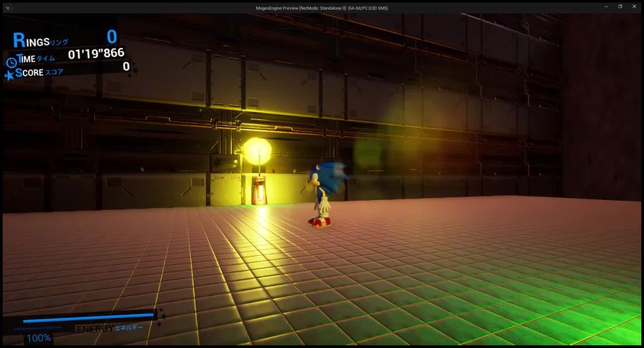Maximize the MugenEngine Preview window
Image resolution: width=644 pixels, height=348 pixels.
(620, 7)
